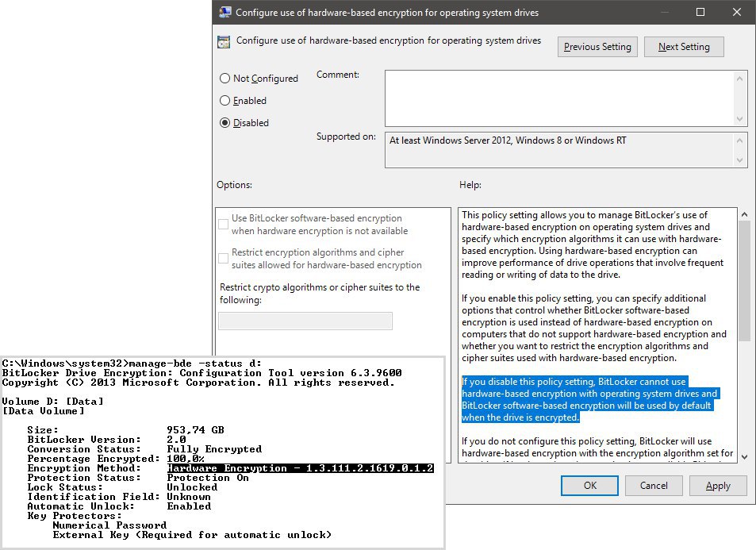Click the Supported on scroll down arrow
The image size is (756, 550).
[x=739, y=160]
